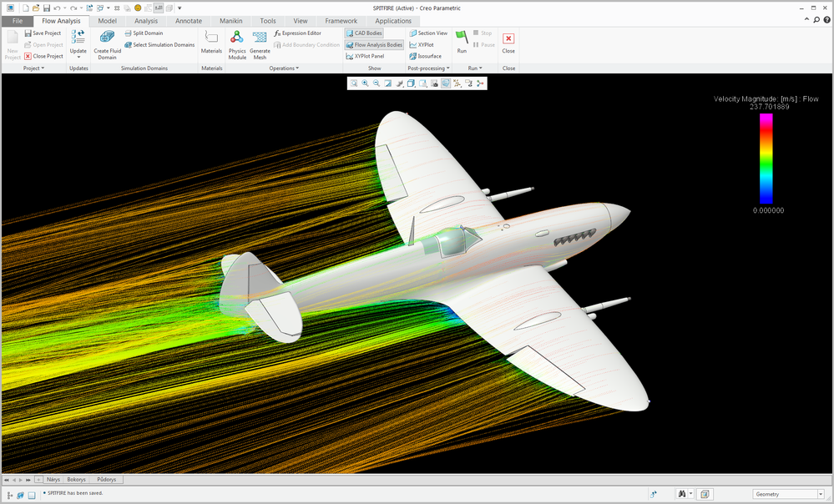This screenshot has height=504, width=834.
Task: Click the Create Fluid Domain icon
Action: pyautogui.click(x=107, y=38)
